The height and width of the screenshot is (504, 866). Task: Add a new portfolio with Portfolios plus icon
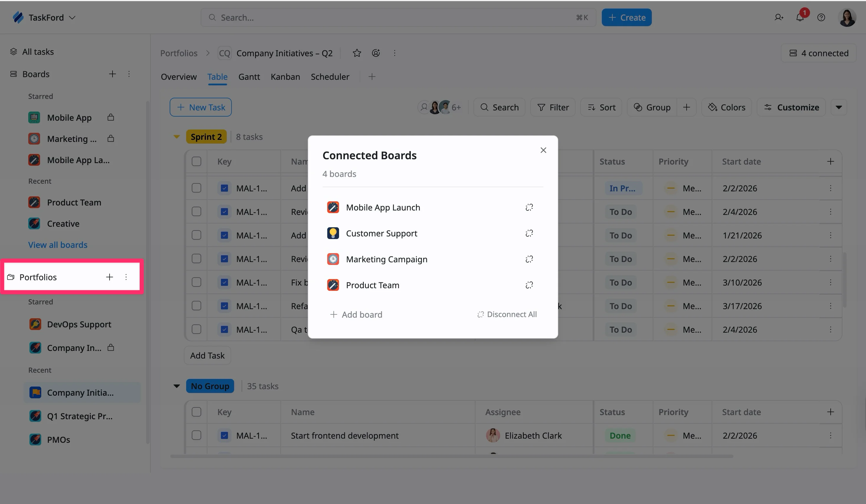109,277
